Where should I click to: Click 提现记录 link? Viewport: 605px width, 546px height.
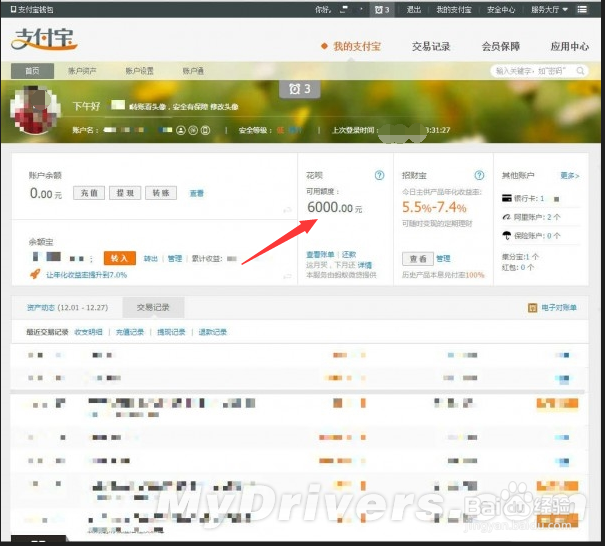coord(171,332)
